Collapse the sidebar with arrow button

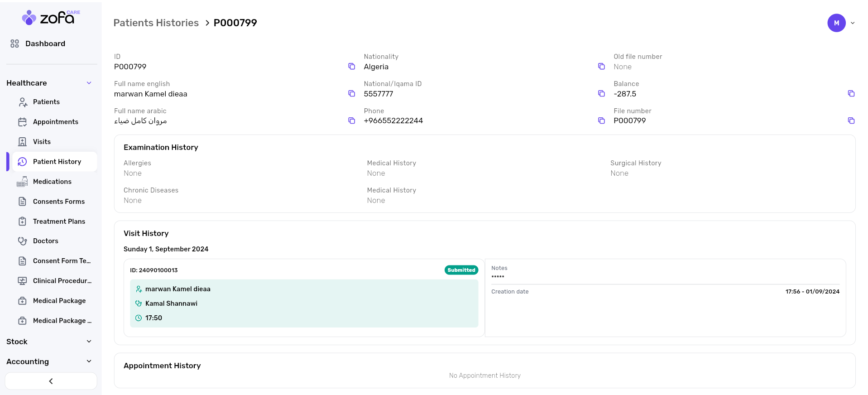[51, 381]
